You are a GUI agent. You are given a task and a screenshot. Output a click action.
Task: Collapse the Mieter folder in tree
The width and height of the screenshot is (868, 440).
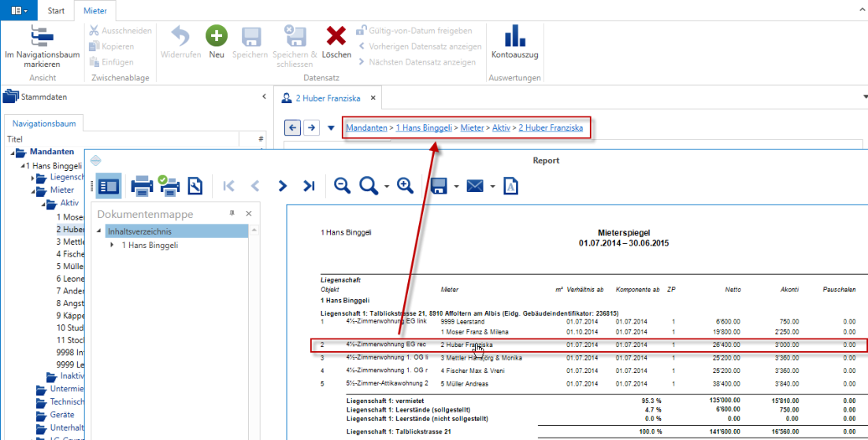point(32,191)
